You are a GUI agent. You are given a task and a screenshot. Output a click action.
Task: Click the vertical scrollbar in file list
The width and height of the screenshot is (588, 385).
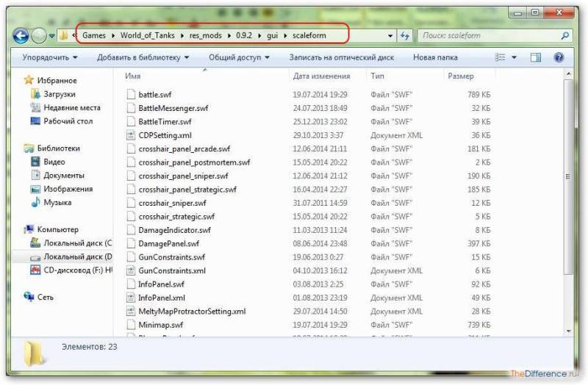click(x=567, y=176)
